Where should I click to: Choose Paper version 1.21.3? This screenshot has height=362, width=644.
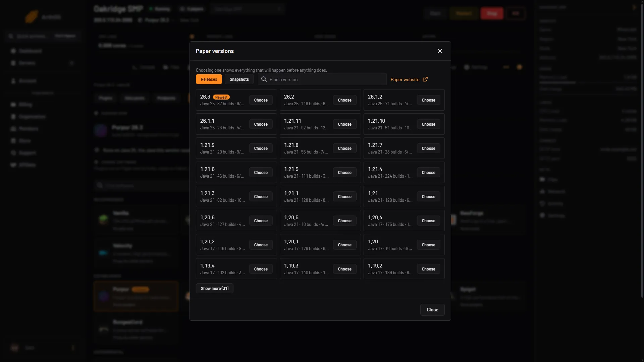tap(261, 197)
